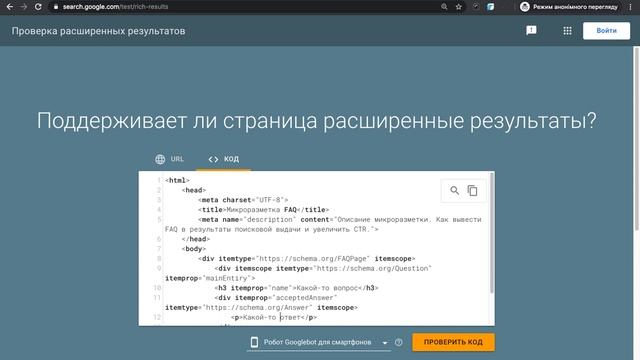The image size is (640, 360).
Task: Copy the code with the copy icon
Action: [x=472, y=190]
